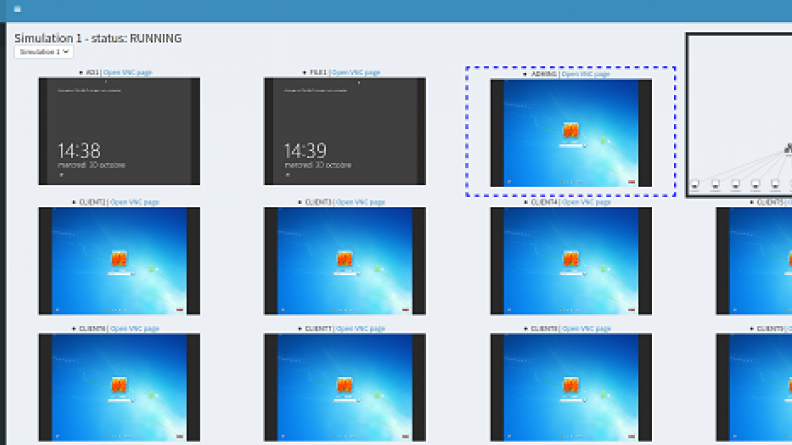Collapse the AD1 screen via its arrow marker

81,73
